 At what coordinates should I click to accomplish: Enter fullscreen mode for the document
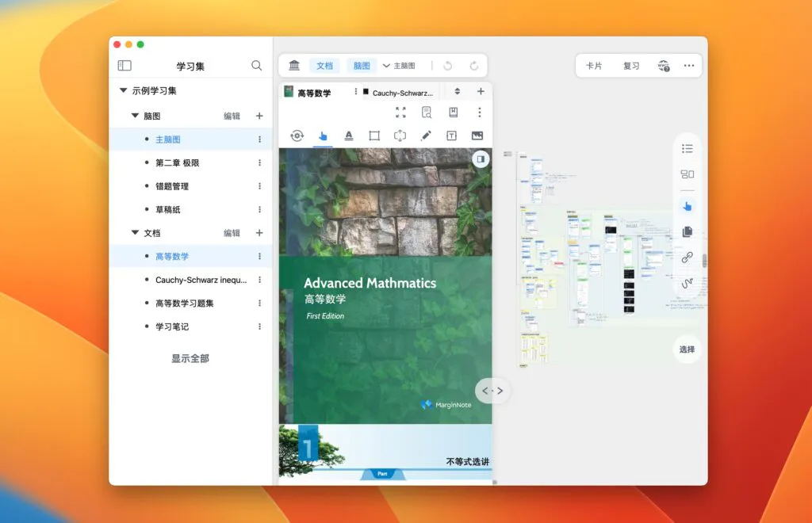tap(400, 113)
